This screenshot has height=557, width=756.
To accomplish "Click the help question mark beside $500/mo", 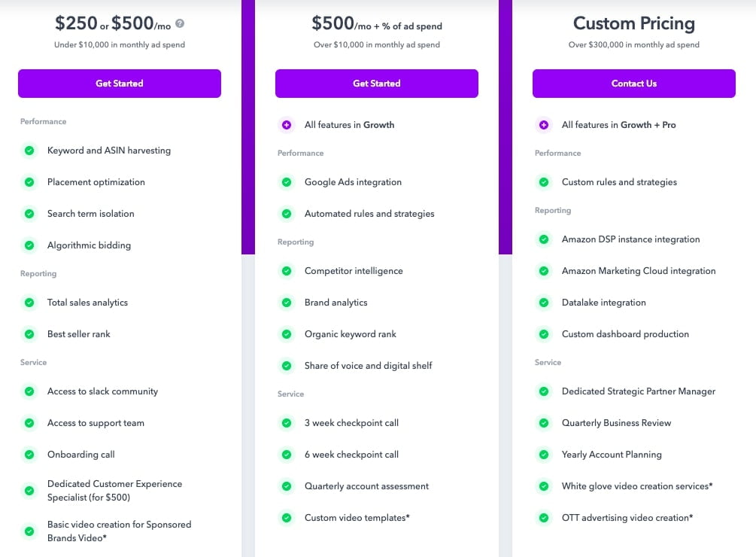I will click(x=180, y=23).
